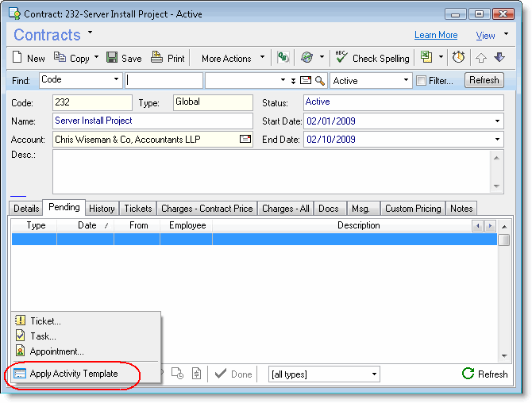
Task: Click the Learn More link
Action: [436, 36]
